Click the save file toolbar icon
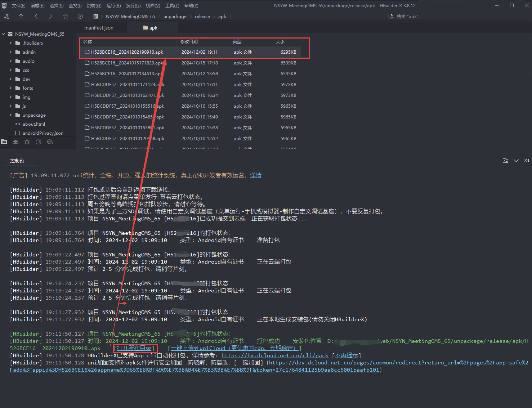The image size is (532, 408). 6,16
